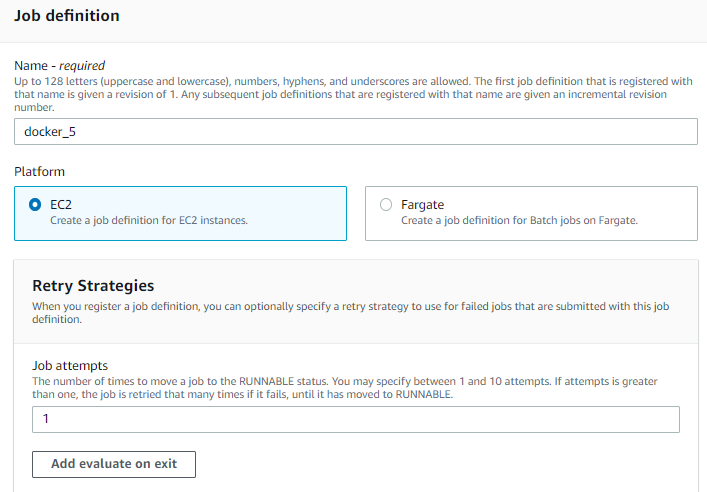Click the Job attempts field label

point(70,365)
